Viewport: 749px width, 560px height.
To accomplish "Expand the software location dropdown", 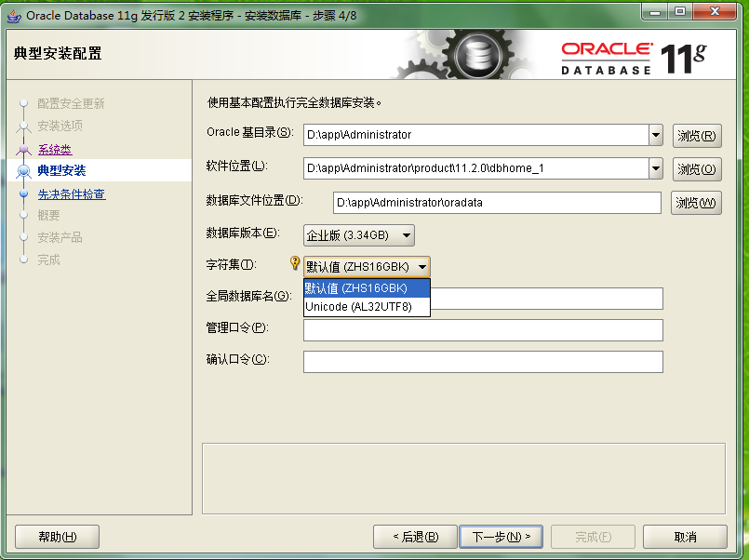I will pos(656,168).
